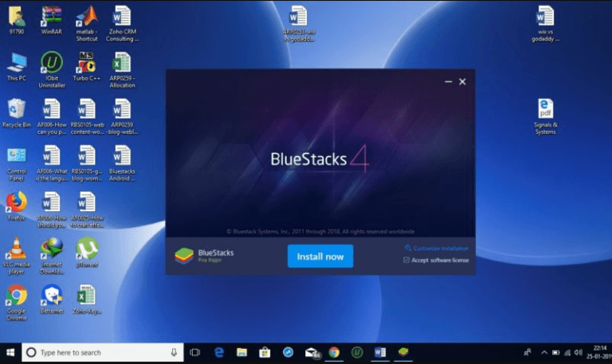Uncheck the Accept software license checkbox
Viewport: 612px width, 364px height.
(407, 260)
